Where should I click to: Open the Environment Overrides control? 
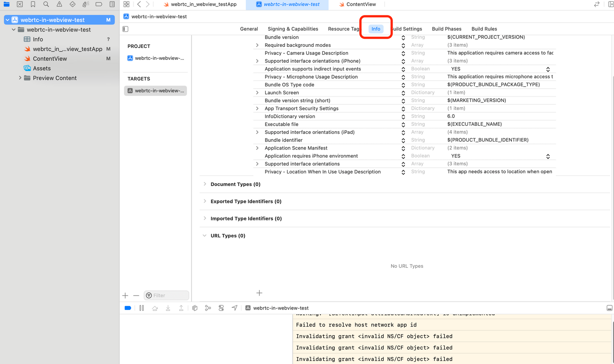[221, 308]
